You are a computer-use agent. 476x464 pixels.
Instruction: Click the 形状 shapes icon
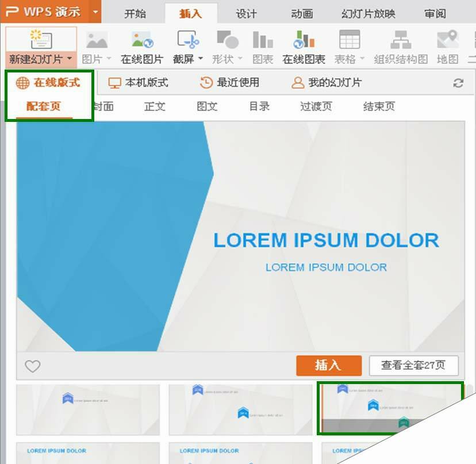228,40
